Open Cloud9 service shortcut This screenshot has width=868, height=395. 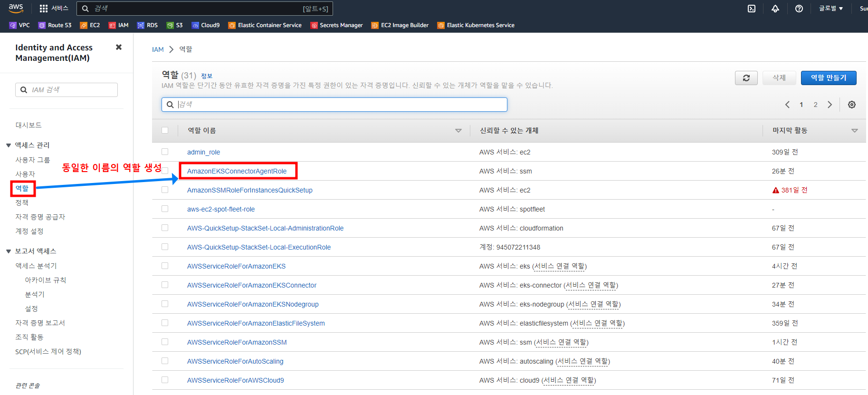coord(206,25)
